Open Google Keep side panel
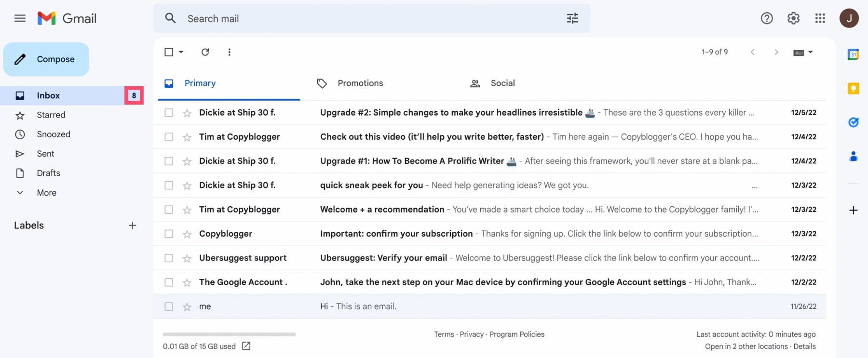The width and height of the screenshot is (868, 358). (853, 89)
